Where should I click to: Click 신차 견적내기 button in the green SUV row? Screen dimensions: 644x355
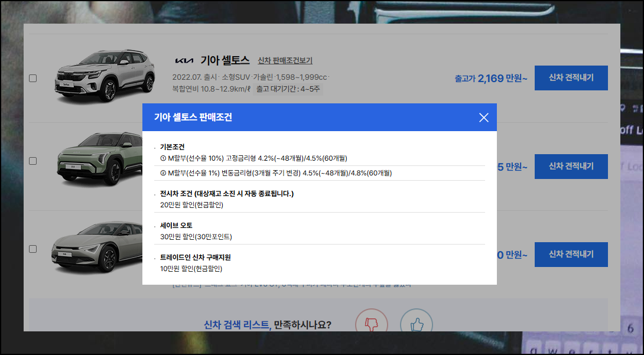(571, 166)
